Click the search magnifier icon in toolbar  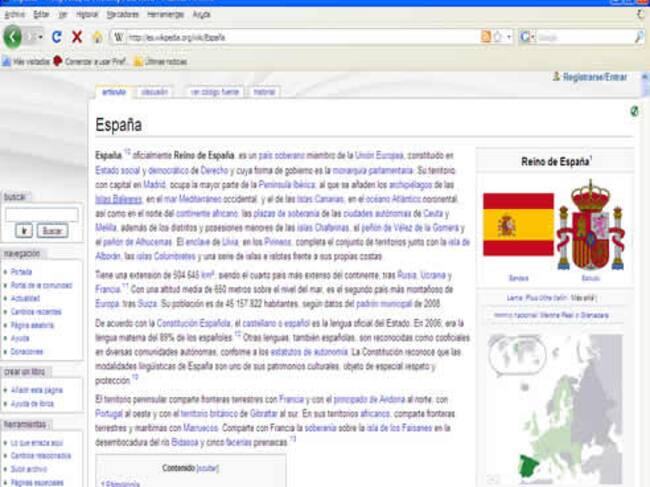click(639, 37)
